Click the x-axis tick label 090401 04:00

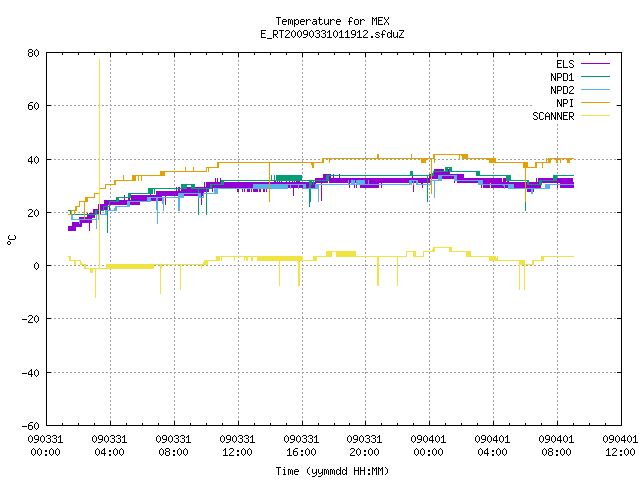click(x=492, y=446)
